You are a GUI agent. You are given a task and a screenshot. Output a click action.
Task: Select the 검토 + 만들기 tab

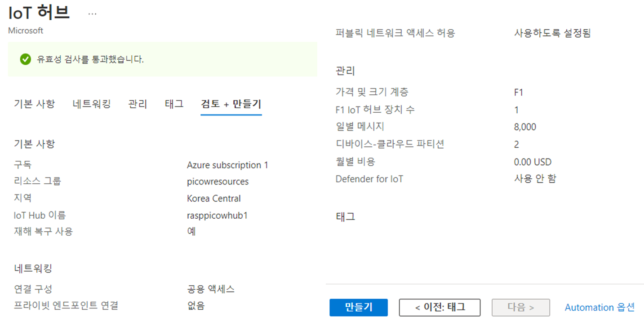pyautogui.click(x=231, y=104)
